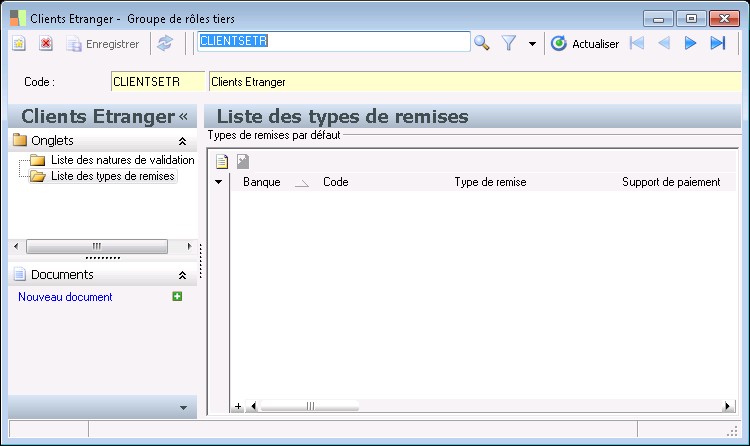The image size is (750, 446).
Task: Click the funnel filter icon
Action: point(509,44)
